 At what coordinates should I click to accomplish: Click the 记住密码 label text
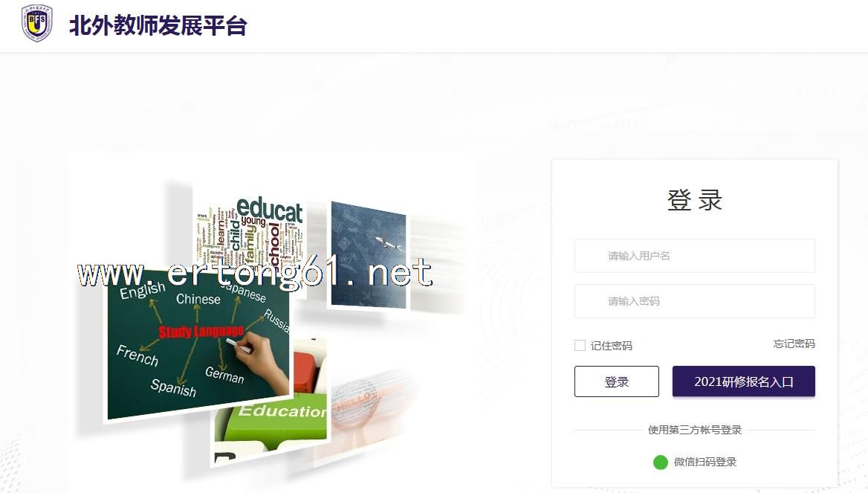(611, 346)
